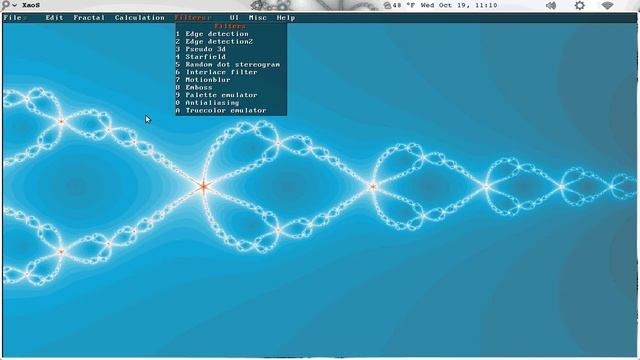Open the File menu
Viewport: 640px width, 360px height.
click(x=12, y=18)
